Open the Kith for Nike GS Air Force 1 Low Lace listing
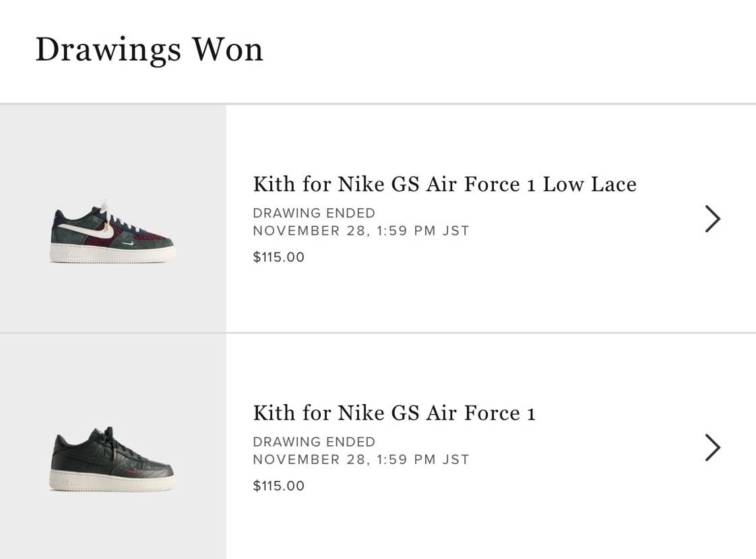The width and height of the screenshot is (756, 559). pos(445,184)
